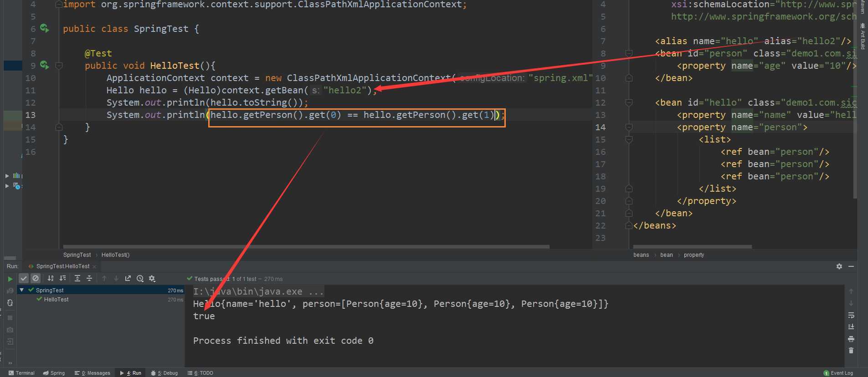The width and height of the screenshot is (868, 377).
Task: Rerun the test with the green play icon
Action: [x=10, y=279]
